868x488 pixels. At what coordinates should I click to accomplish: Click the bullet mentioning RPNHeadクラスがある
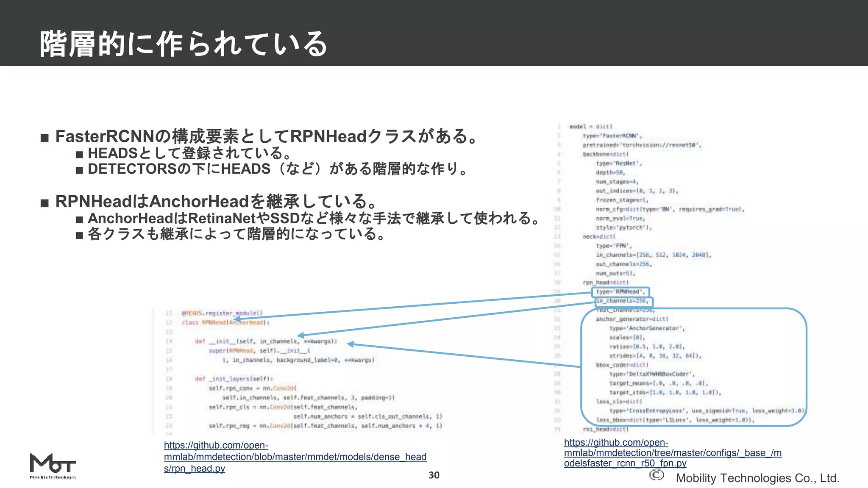(x=267, y=136)
